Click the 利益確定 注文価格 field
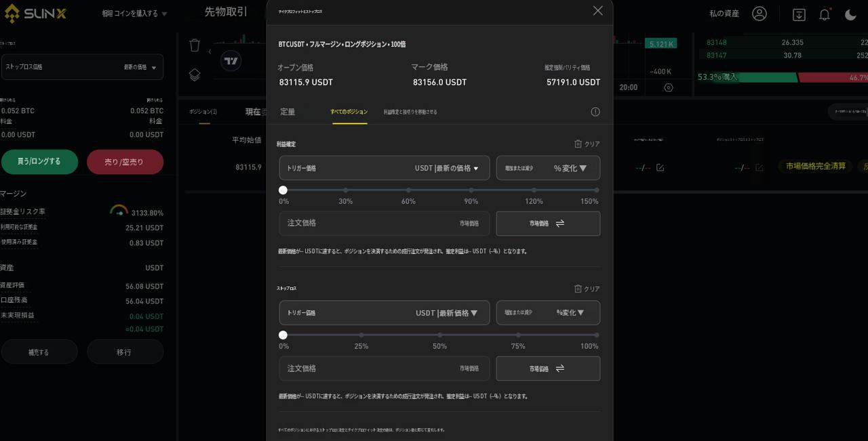This screenshot has height=441, width=868. click(384, 224)
